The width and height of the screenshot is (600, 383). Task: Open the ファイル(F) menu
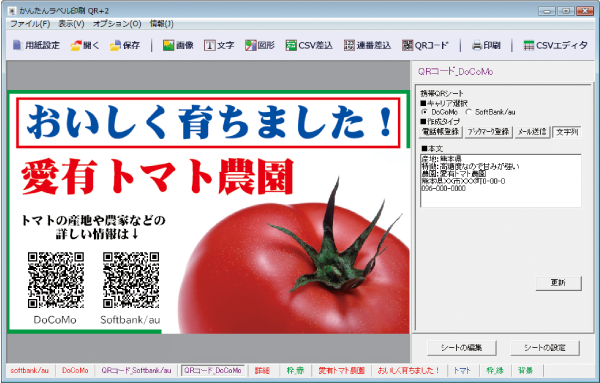point(30,24)
